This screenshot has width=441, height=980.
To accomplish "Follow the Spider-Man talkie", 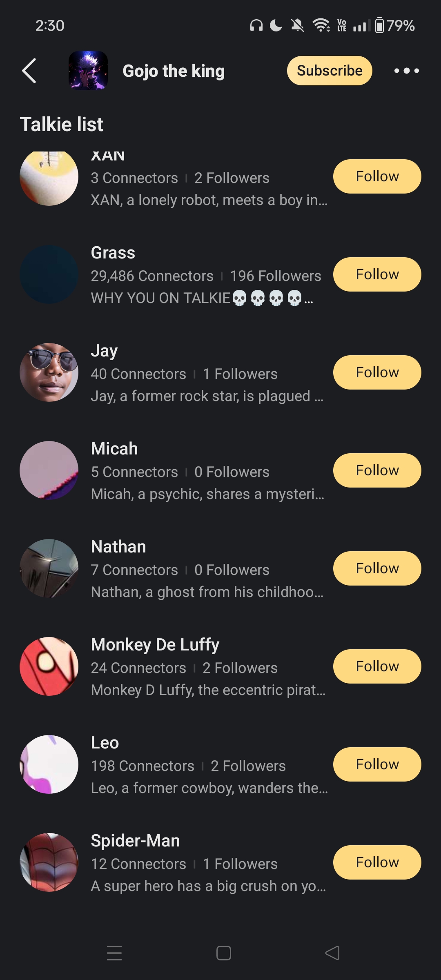I will coord(377,862).
